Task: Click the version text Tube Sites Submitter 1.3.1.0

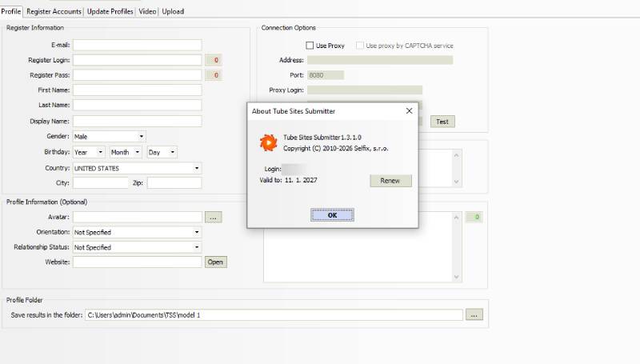Action: coord(322,138)
